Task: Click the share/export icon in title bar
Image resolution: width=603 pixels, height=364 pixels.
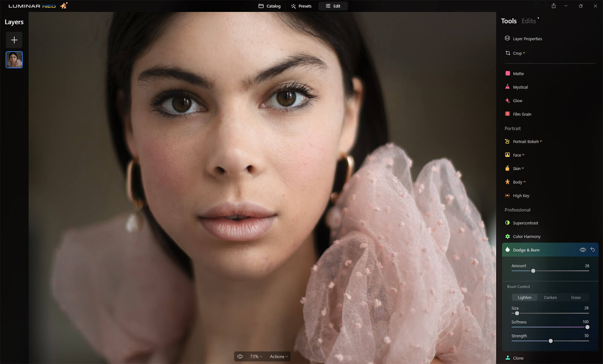Action: click(x=553, y=6)
